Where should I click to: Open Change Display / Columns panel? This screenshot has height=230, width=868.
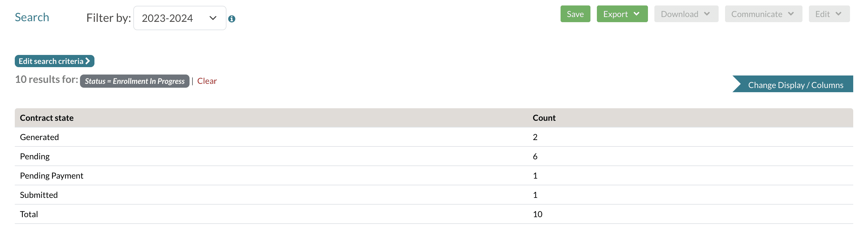tap(795, 85)
